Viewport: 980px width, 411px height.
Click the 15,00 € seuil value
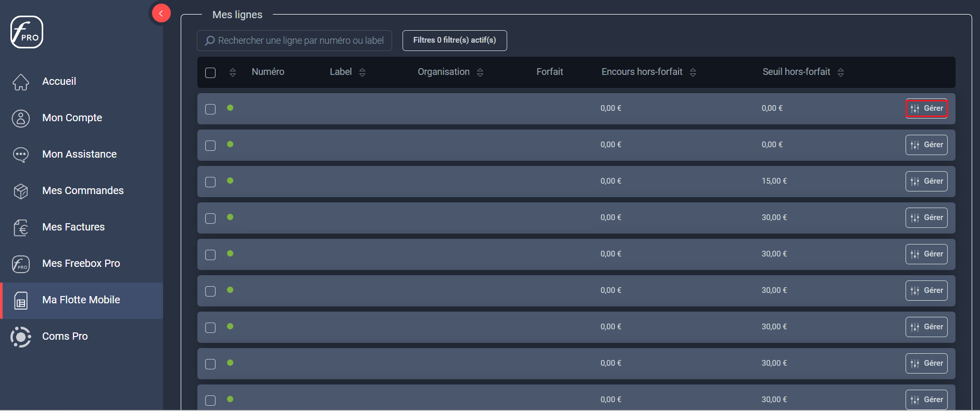tap(774, 181)
